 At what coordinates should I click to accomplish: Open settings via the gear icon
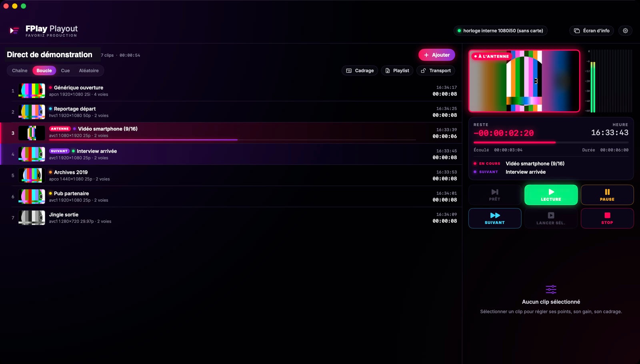[625, 30]
